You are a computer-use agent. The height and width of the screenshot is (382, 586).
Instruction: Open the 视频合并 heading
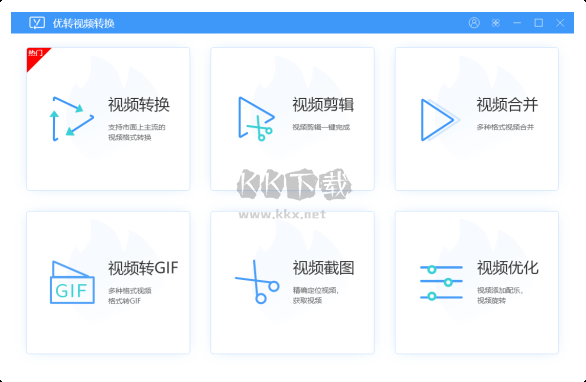(507, 105)
